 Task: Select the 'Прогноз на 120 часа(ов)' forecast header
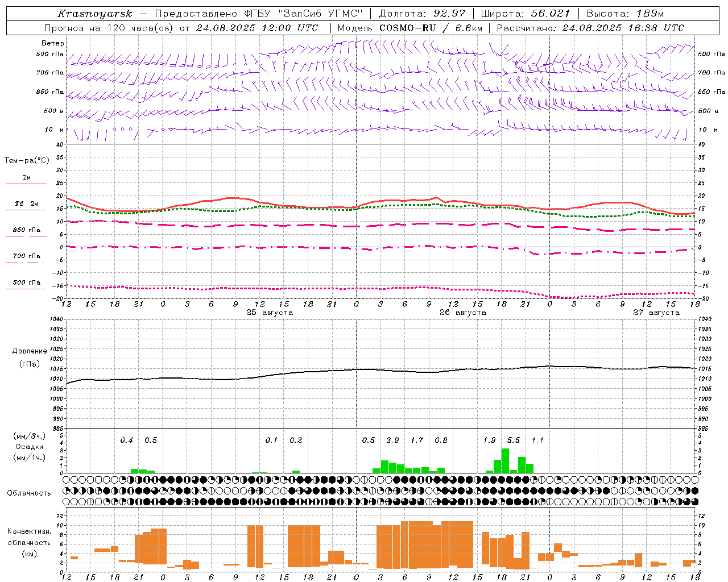[109, 28]
